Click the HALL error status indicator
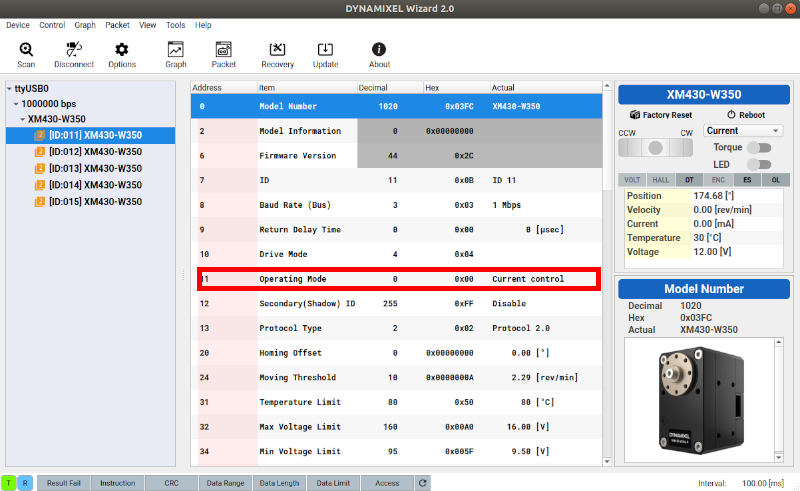The height and width of the screenshot is (491, 800). coord(661,180)
